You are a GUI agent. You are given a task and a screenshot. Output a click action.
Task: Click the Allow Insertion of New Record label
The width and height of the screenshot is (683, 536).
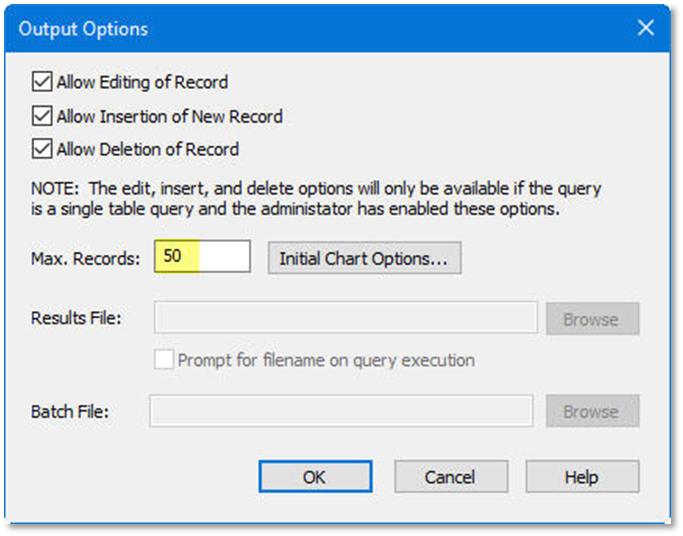pyautogui.click(x=169, y=116)
